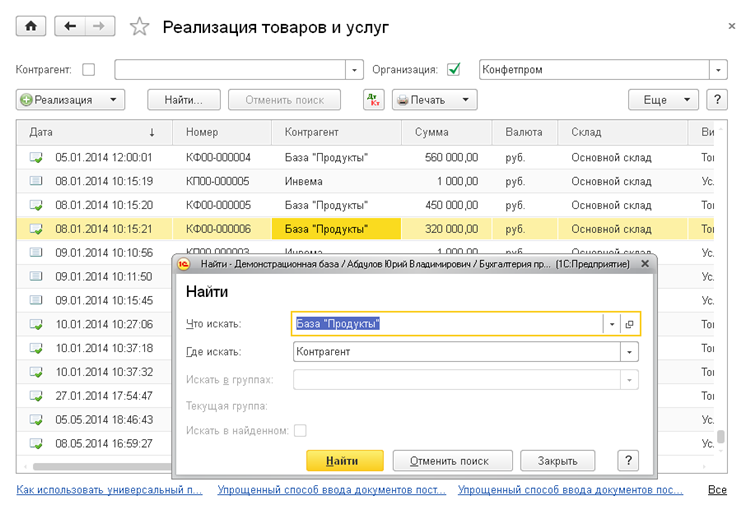Enable the Контрагент filter checkbox
Screen dimensions: 750x509
pos(88,70)
